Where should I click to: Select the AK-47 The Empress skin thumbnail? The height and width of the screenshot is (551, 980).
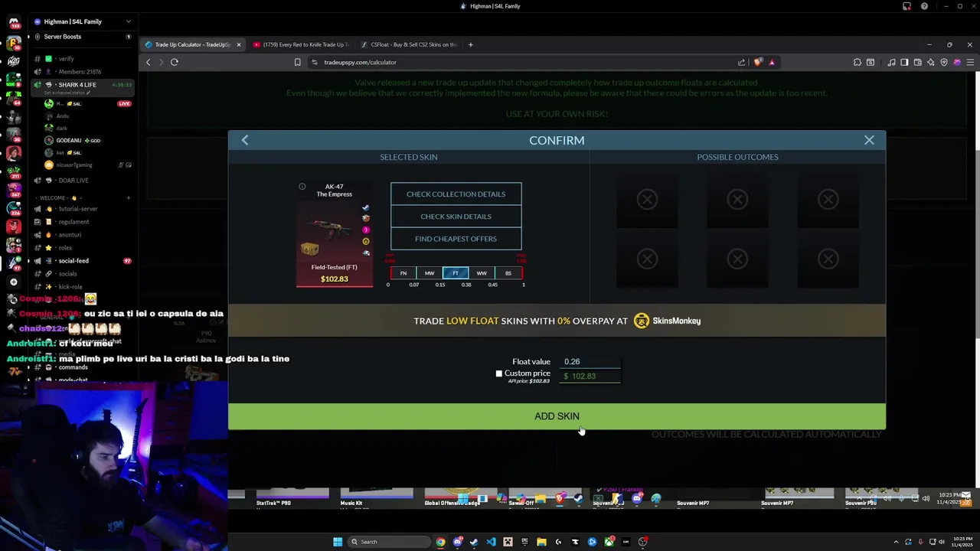[335, 233]
